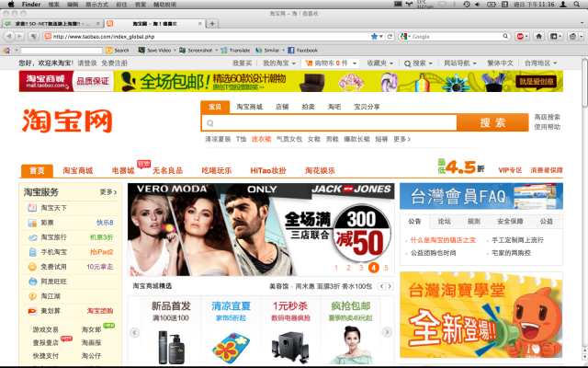Open the Facebook toolbar shortcut
This screenshot has height=368, width=588.
pos(303,50)
